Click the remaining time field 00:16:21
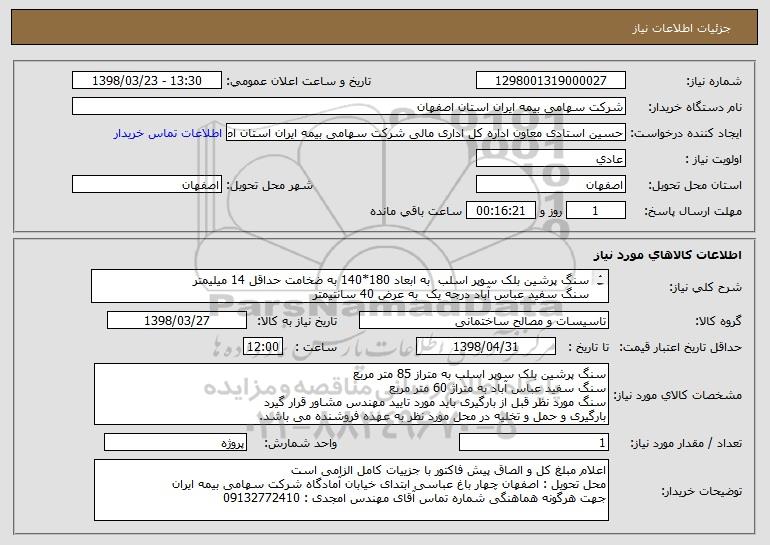This screenshot has height=545, width=770. pyautogui.click(x=500, y=211)
